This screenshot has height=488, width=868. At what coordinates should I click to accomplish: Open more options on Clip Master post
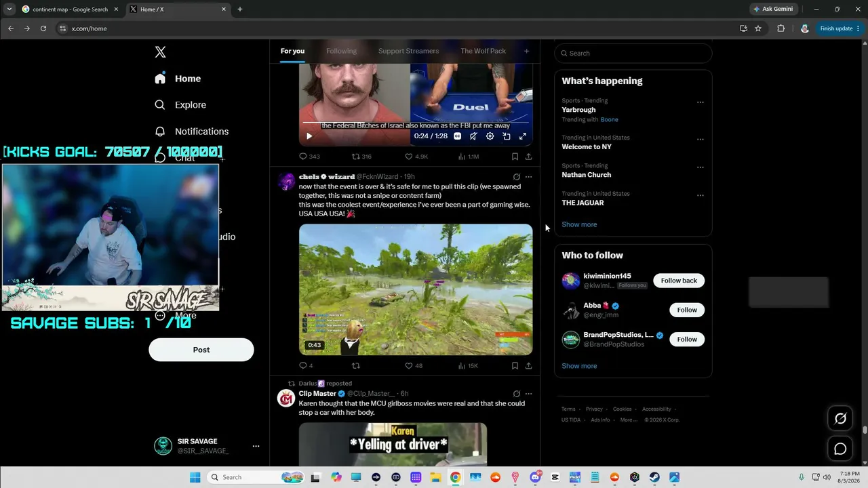point(528,394)
